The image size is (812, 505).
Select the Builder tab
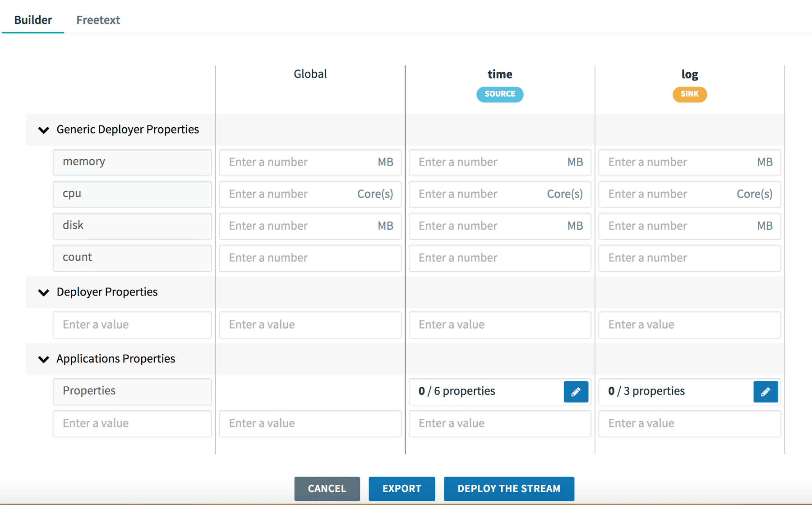click(32, 20)
